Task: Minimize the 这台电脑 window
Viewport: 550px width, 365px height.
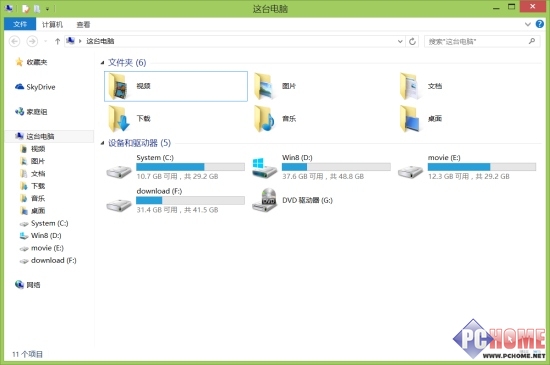Action: click(x=496, y=7)
